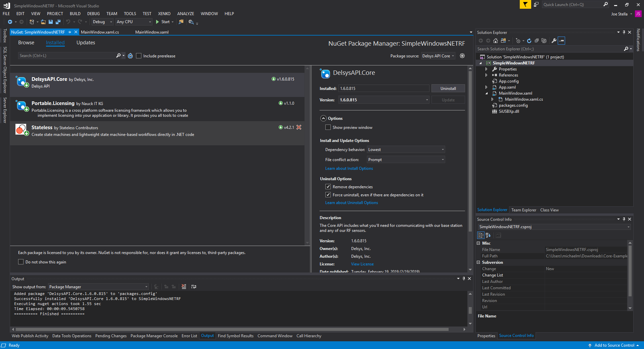Open NuGet package source settings gear
644x349 pixels.
pyautogui.click(x=462, y=56)
